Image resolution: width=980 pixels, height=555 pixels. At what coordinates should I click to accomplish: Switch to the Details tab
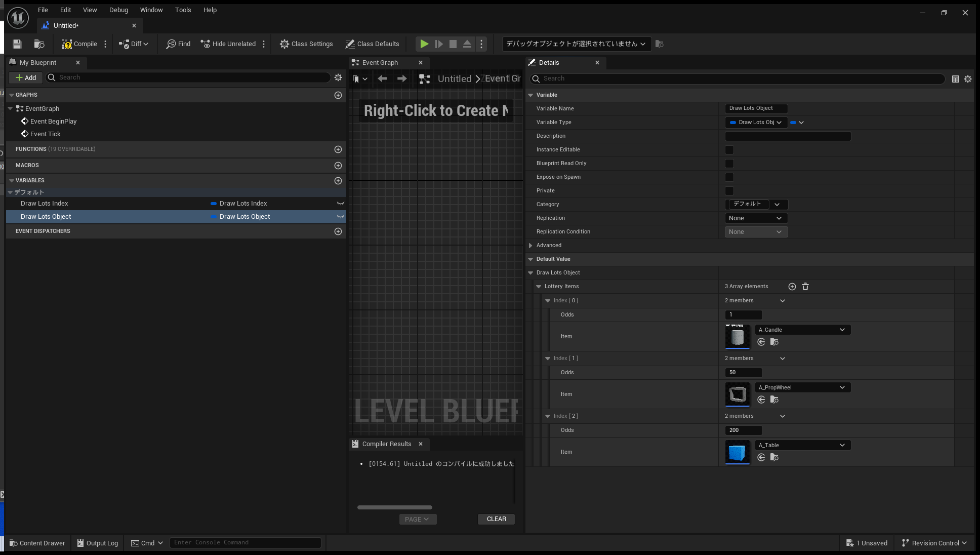(549, 63)
